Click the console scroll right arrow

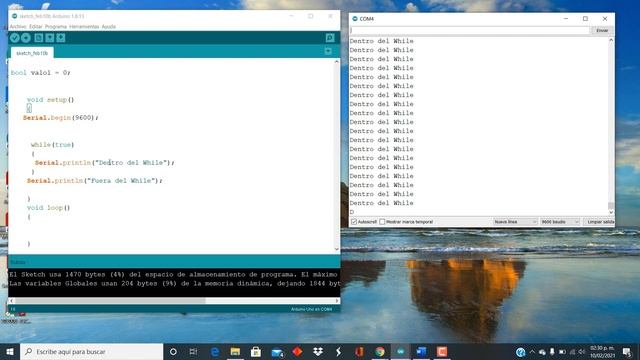click(x=337, y=301)
